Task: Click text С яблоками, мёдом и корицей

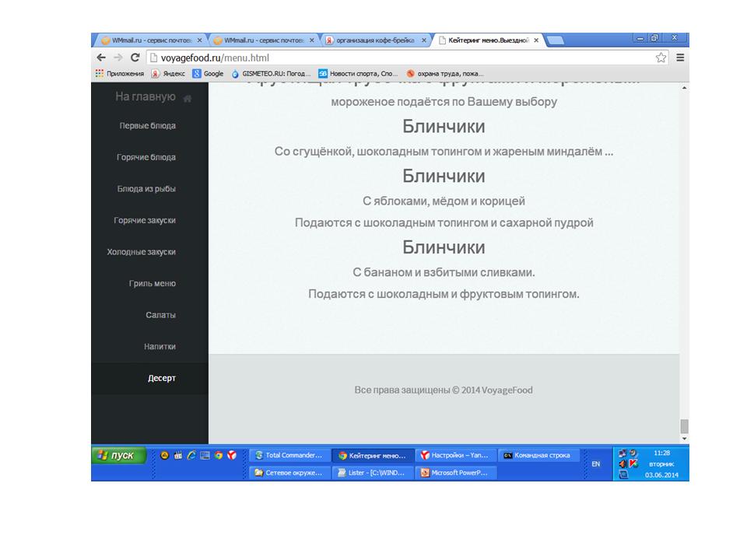Action: tap(444, 201)
